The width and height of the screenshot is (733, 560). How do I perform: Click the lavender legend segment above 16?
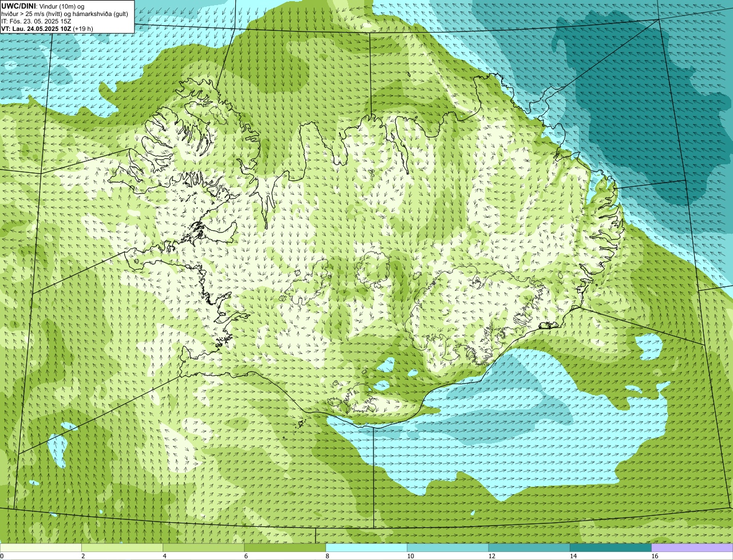pos(692,547)
